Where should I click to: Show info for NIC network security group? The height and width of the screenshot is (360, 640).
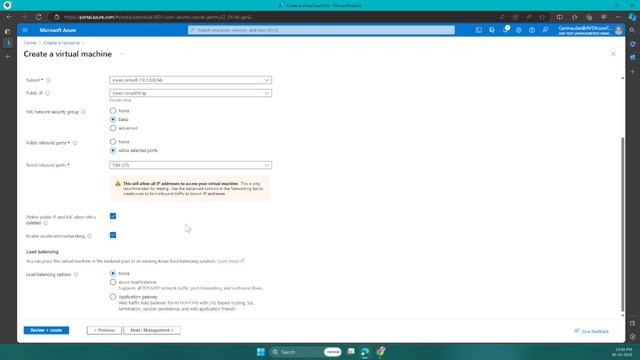(x=84, y=112)
